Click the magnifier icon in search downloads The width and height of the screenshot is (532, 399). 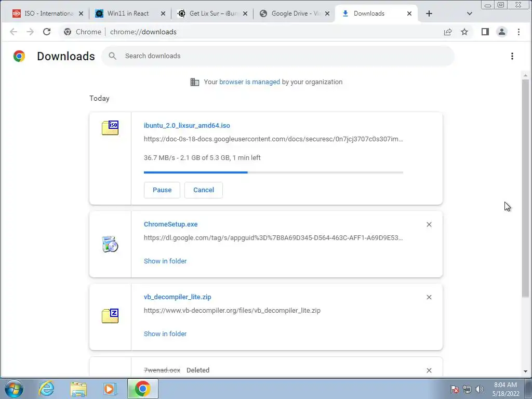coord(112,56)
